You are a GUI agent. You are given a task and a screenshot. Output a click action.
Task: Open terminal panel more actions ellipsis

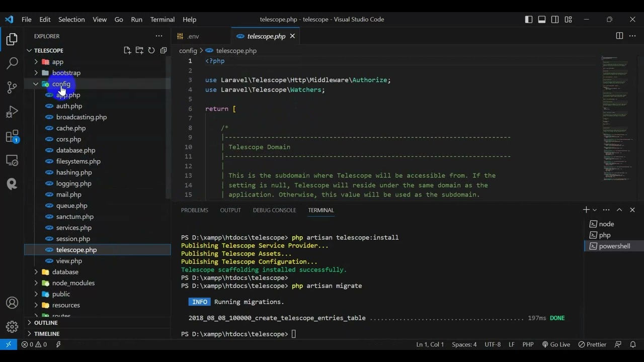pos(606,210)
